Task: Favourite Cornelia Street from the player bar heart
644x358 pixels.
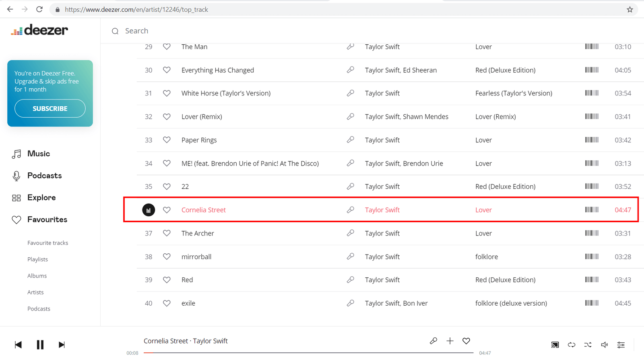Action: (466, 341)
